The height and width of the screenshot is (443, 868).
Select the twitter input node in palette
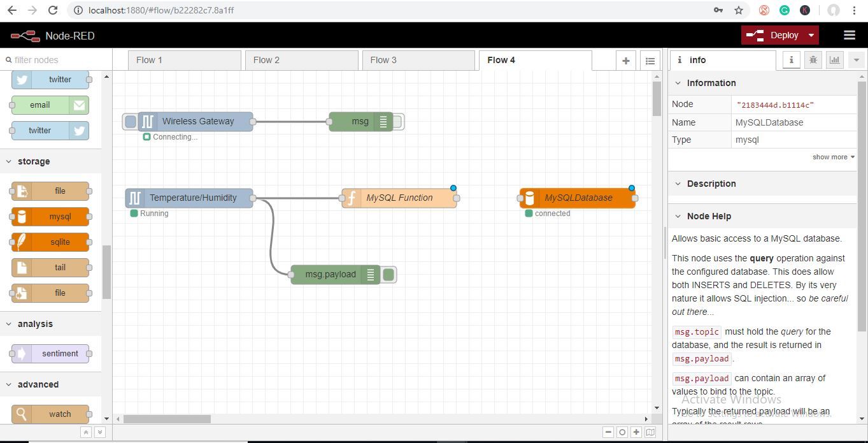point(50,80)
